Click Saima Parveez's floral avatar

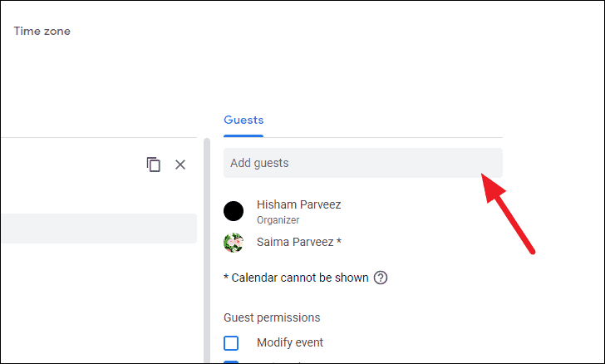(x=234, y=243)
